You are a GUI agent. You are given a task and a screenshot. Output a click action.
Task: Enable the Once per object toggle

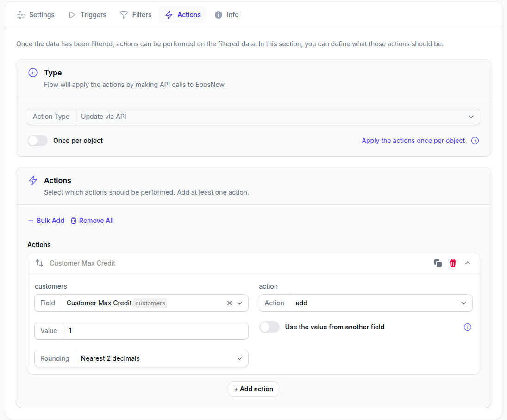click(x=38, y=141)
